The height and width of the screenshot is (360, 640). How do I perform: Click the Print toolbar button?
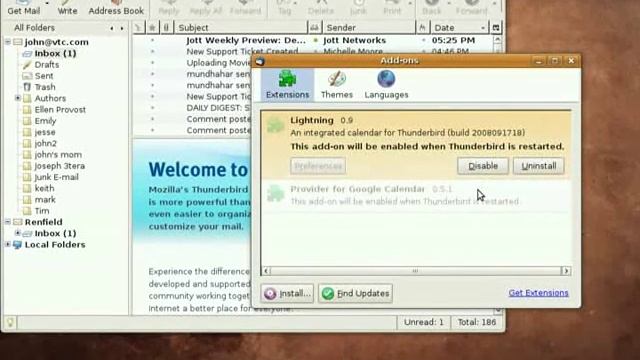point(392,8)
